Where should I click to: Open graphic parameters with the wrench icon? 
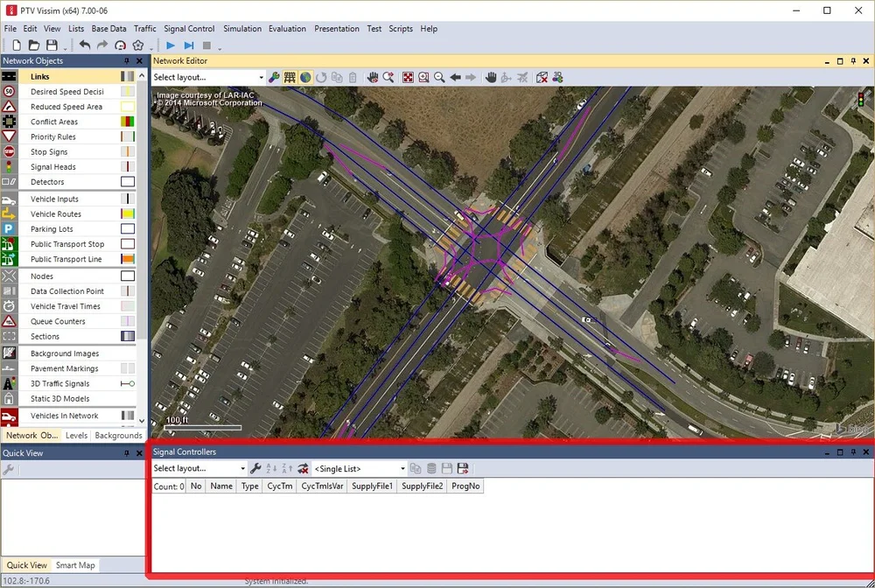[274, 77]
